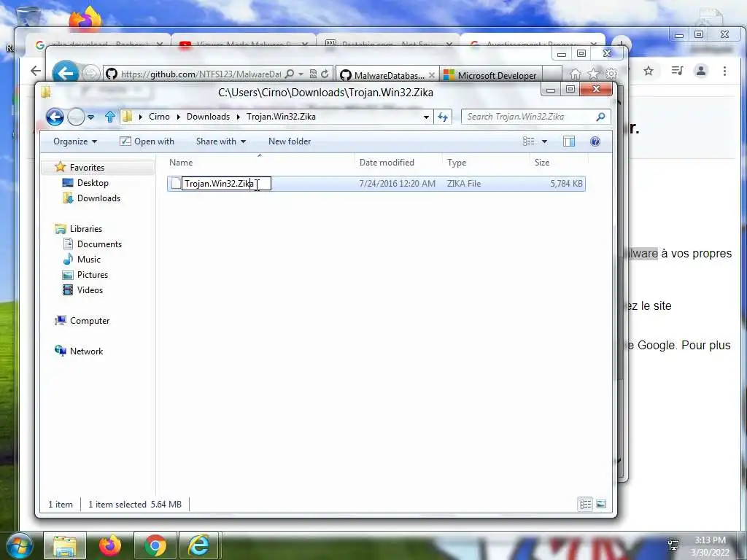Go up one folder level arrow

pyautogui.click(x=110, y=117)
